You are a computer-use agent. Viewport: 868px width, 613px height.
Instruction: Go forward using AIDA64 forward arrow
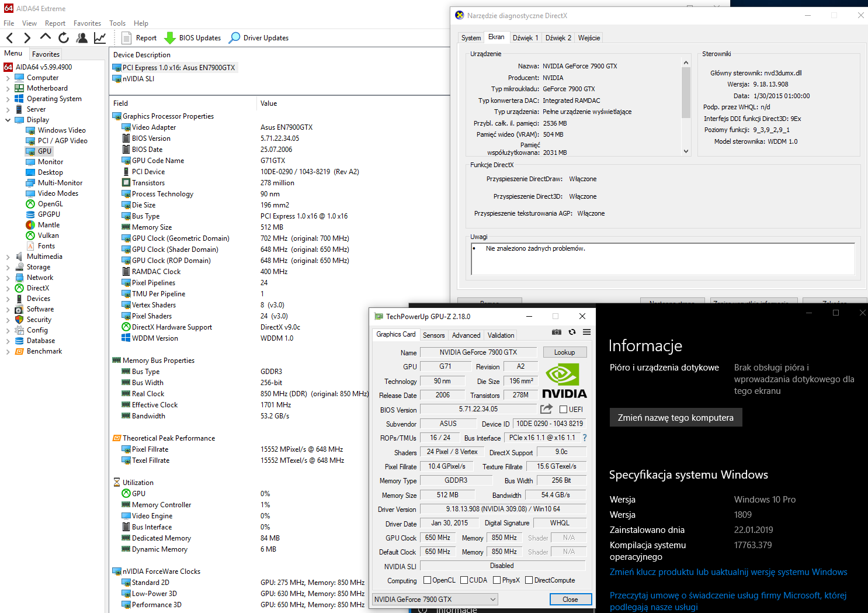tap(27, 38)
